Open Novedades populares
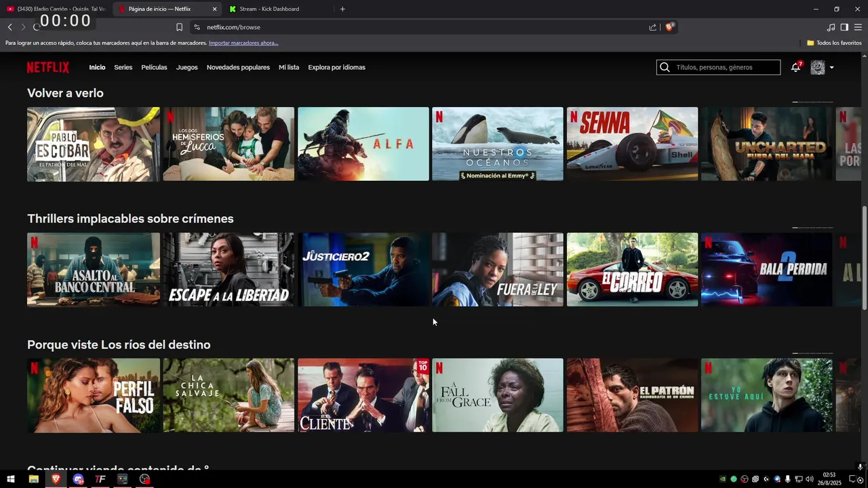This screenshot has width=868, height=488. coord(238,67)
